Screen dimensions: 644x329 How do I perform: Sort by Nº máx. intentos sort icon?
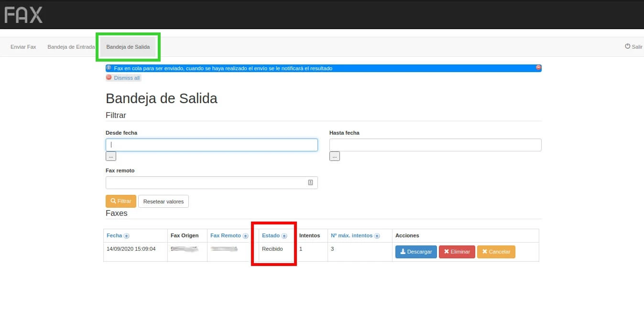coord(377,236)
